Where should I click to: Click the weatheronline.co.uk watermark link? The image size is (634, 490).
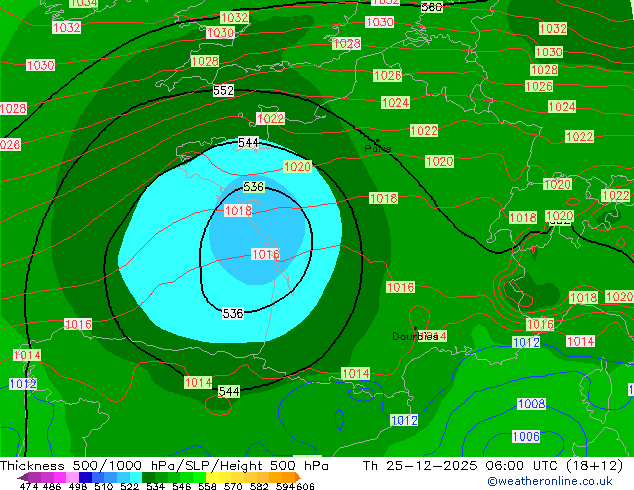pyautogui.click(x=550, y=482)
